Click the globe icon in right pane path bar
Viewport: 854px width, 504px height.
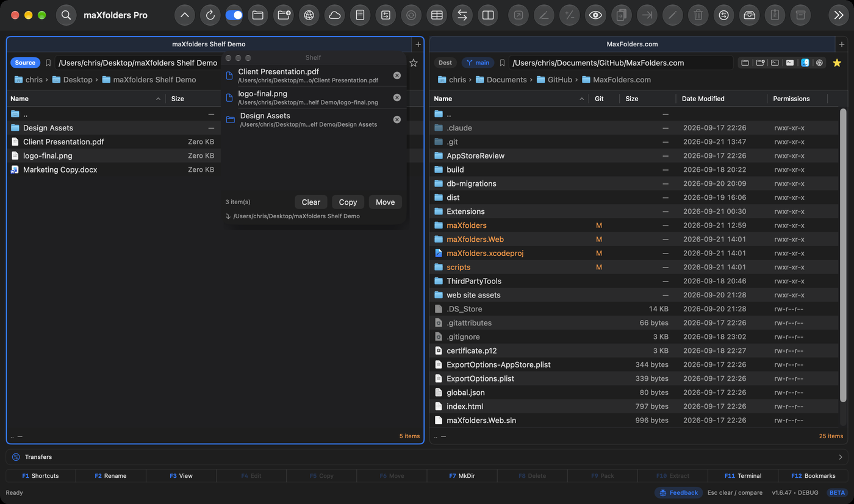(820, 63)
